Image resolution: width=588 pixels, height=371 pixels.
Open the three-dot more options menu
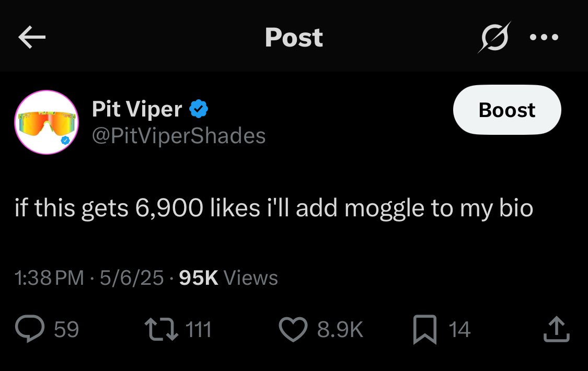click(x=544, y=38)
